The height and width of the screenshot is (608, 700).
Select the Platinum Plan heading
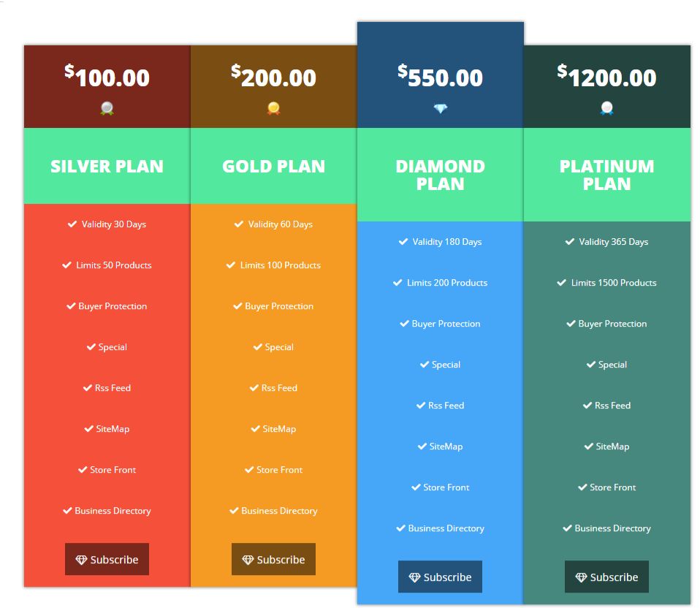click(606, 175)
